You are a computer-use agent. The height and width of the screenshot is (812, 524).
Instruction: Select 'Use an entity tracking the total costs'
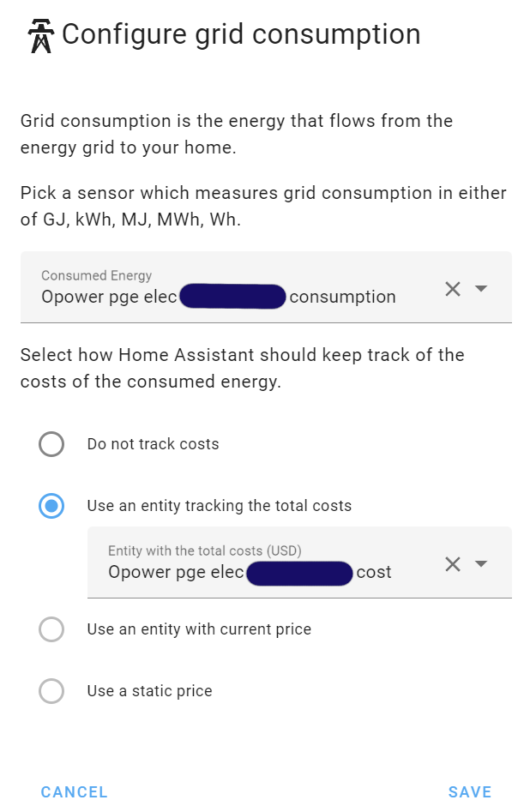(x=51, y=506)
